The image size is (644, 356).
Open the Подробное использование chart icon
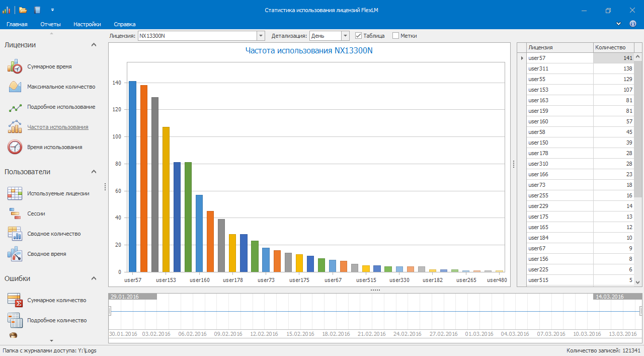[15, 107]
